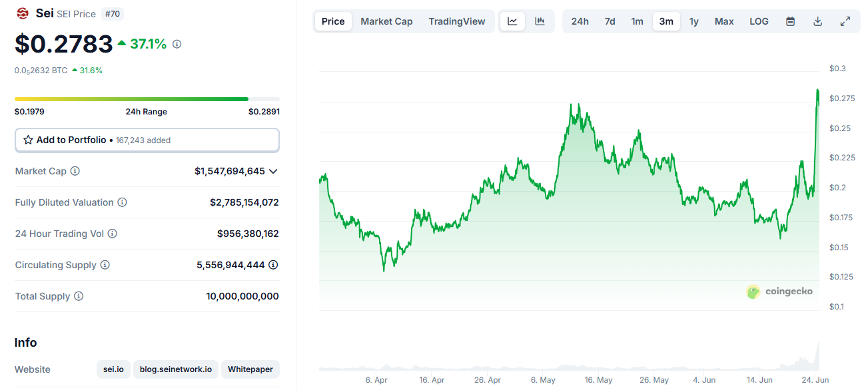Expand chart to fullscreen
This screenshot has width=868, height=390.
(845, 21)
